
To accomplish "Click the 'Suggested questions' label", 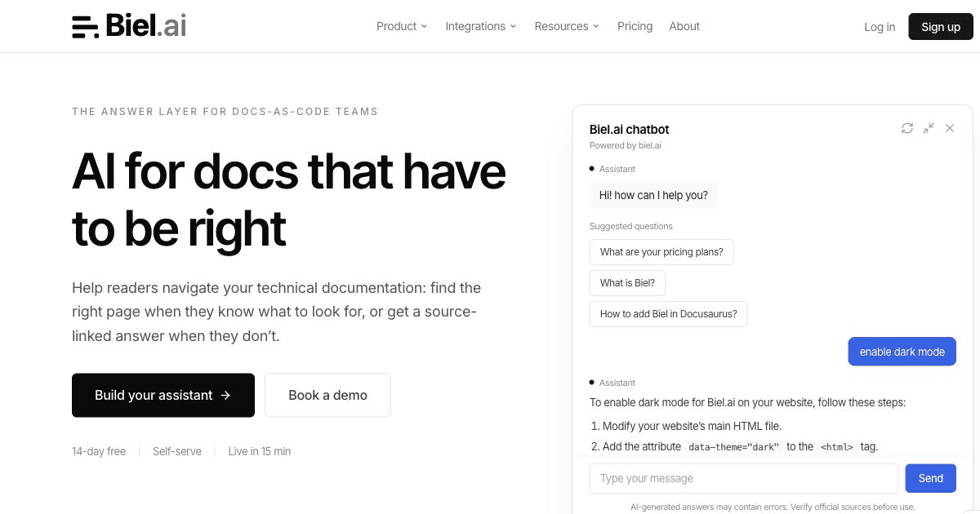I will tap(631, 226).
